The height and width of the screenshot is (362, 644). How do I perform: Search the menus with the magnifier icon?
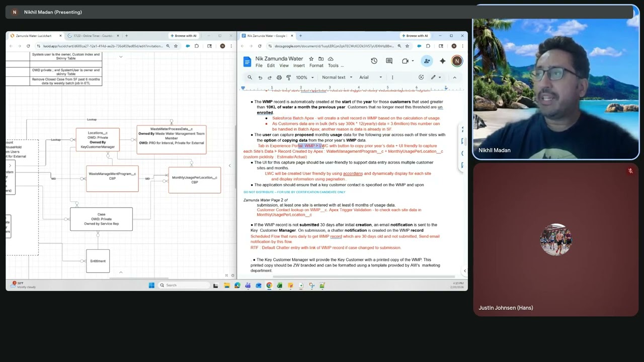click(250, 77)
